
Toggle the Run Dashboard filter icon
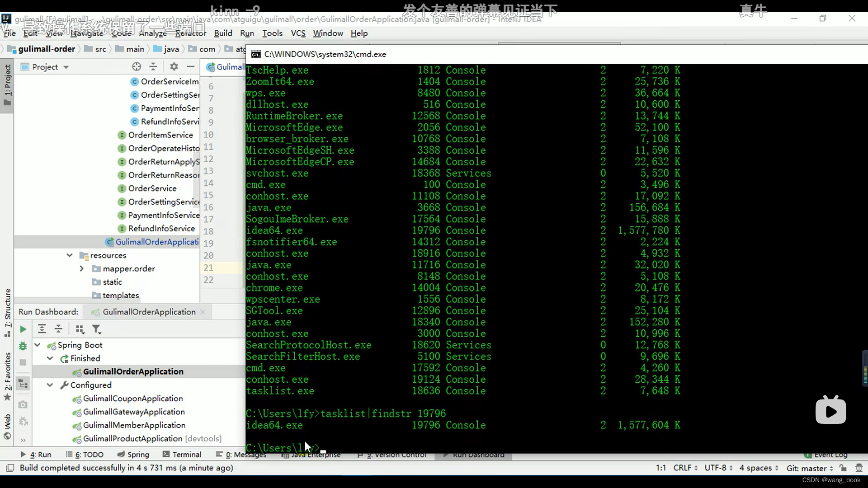click(x=97, y=328)
